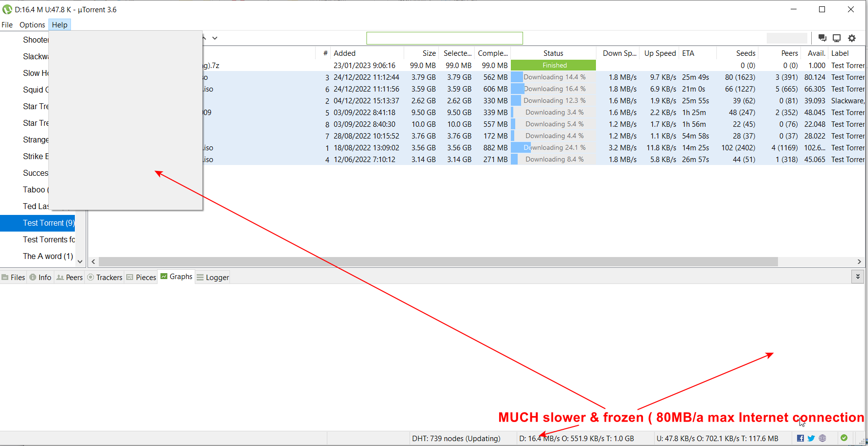
Task: Click the 102 (2402) seeds cell
Action: [x=738, y=147]
